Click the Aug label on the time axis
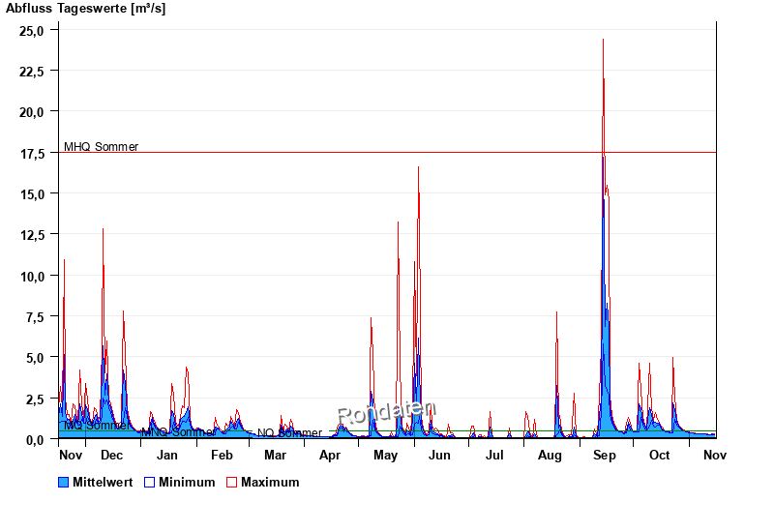The width and height of the screenshot is (774, 532). pos(550,455)
